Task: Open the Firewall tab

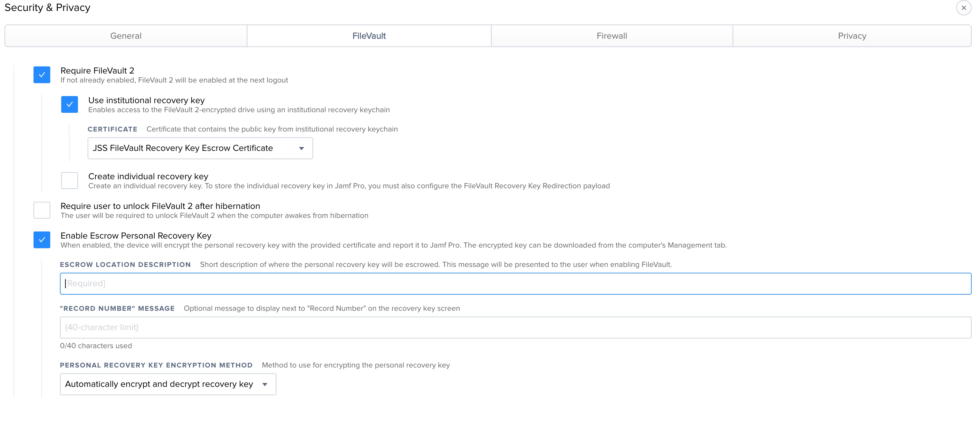Action: click(x=611, y=36)
